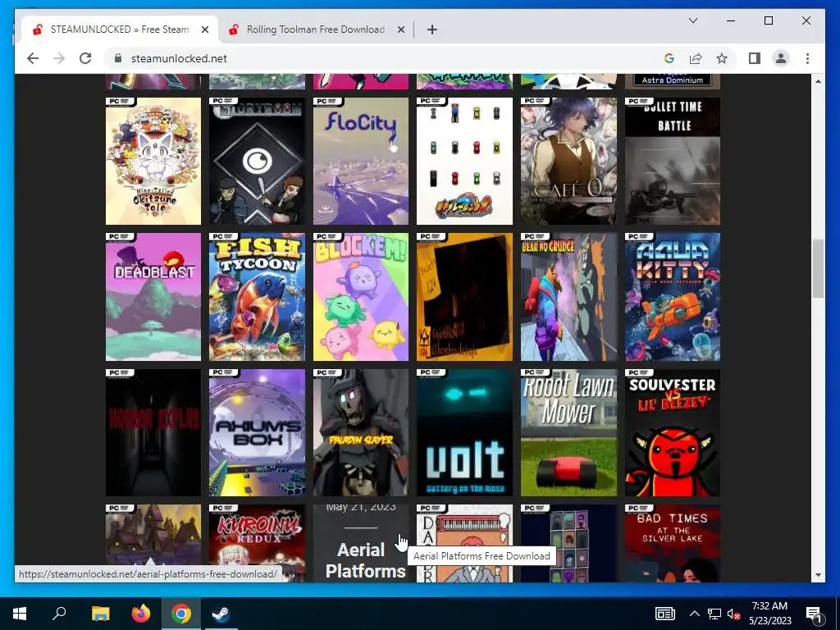
Task: Open the Bad Times at the Silver Lake cover
Action: [673, 543]
